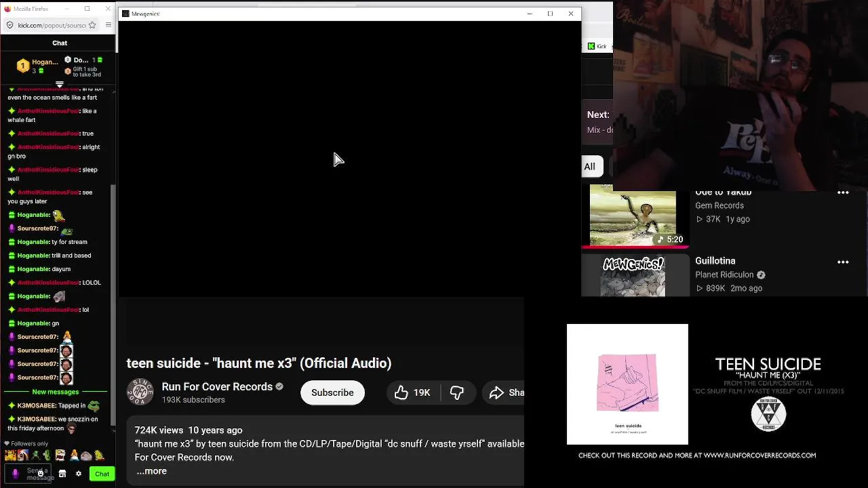Click the video title 'teen suicide - haunt me x3'
The image size is (868, 488).
pos(258,363)
